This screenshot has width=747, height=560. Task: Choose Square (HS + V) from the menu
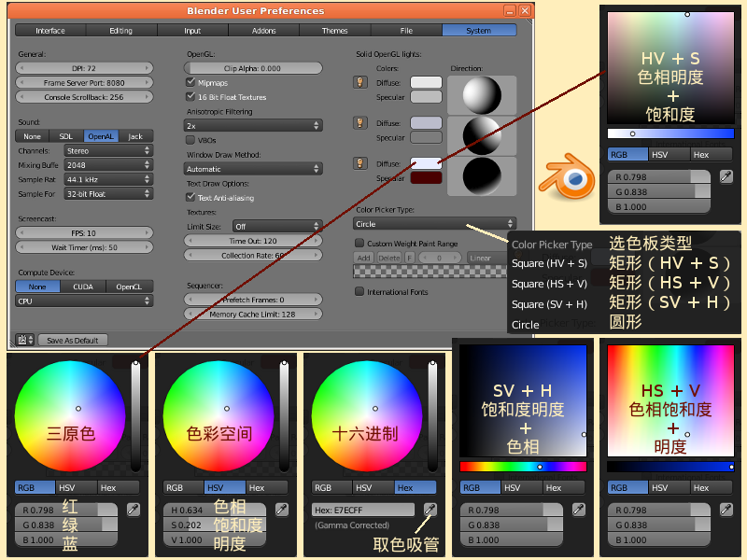point(549,284)
